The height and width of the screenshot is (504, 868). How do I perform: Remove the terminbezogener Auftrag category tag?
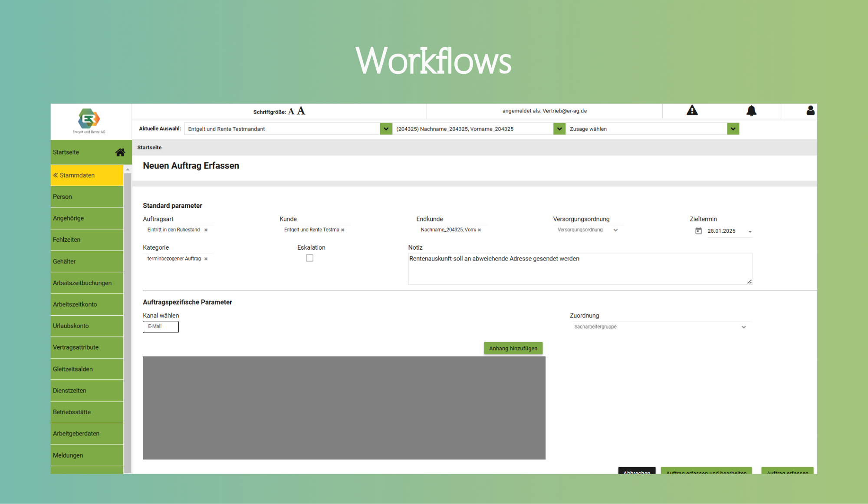[206, 259]
